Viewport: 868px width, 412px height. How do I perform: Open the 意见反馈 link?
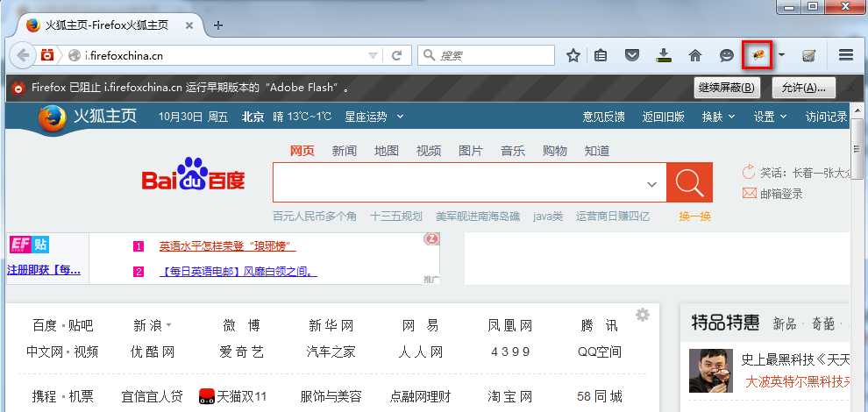603,117
